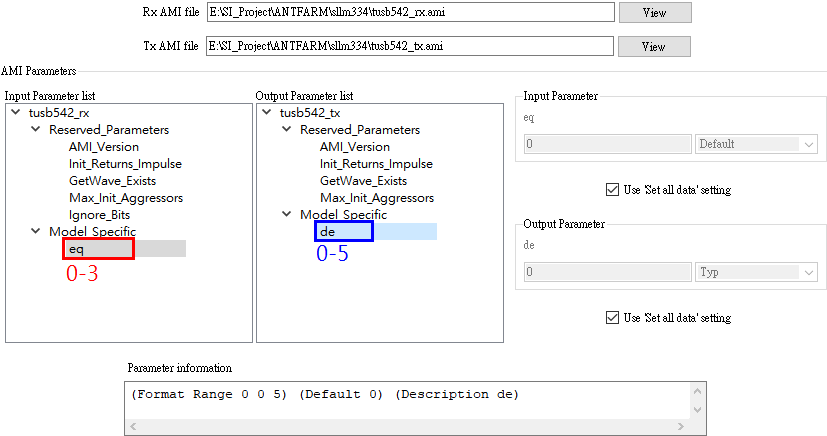Focus the Rx AMI file path field
The width and height of the screenshot is (827, 436).
click(x=410, y=12)
